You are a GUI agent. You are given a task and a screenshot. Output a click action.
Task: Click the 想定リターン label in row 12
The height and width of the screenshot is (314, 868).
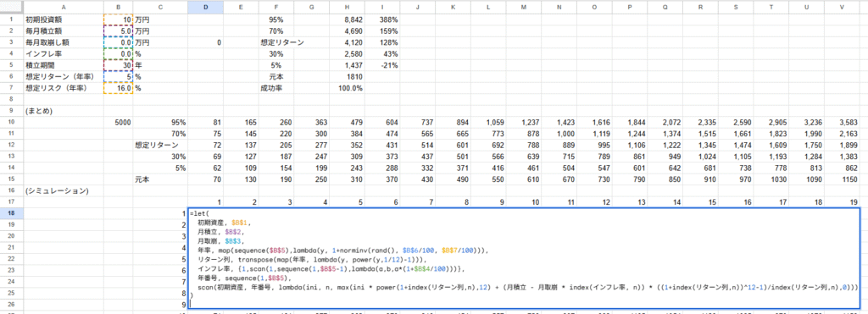pyautogui.click(x=160, y=146)
